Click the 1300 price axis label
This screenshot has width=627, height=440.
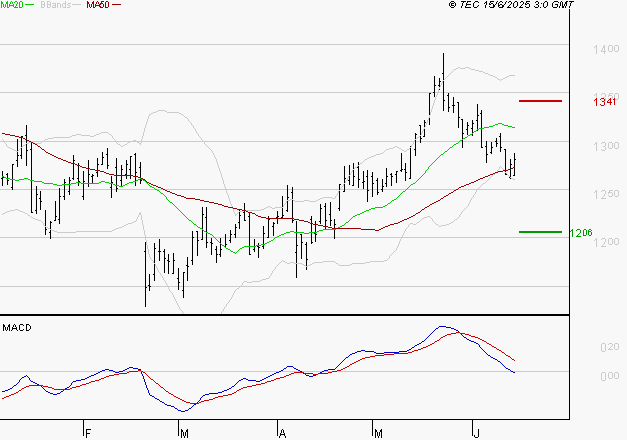coord(606,146)
